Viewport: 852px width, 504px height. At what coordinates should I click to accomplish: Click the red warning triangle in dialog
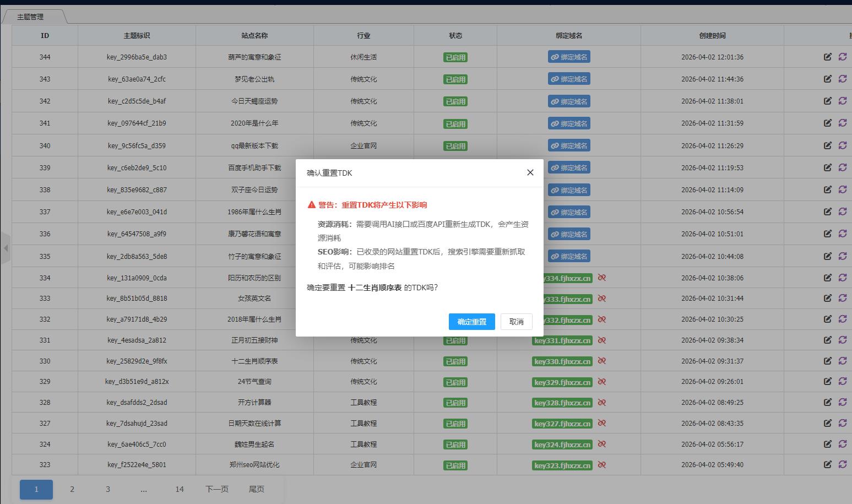[x=312, y=204]
